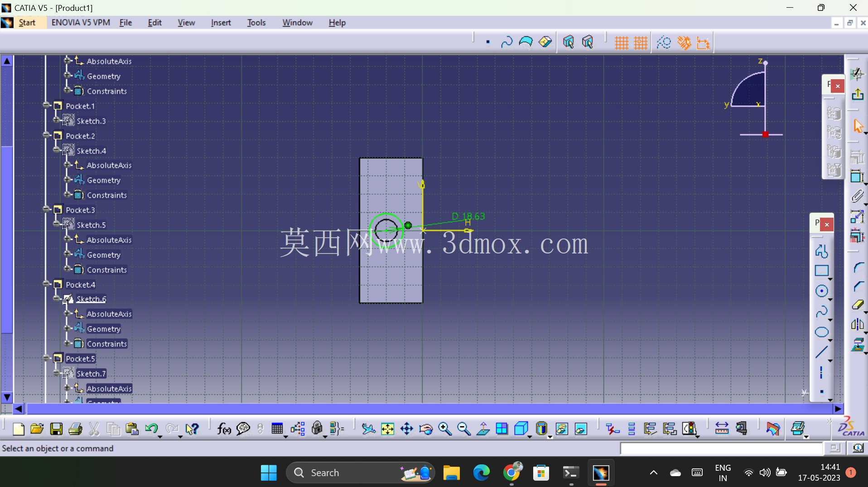
Task: Toggle Dimensional Constraints option
Action: (703, 43)
